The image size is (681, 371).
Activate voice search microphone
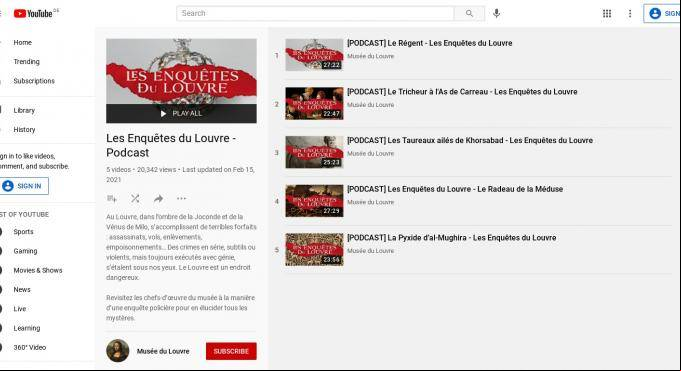[496, 13]
